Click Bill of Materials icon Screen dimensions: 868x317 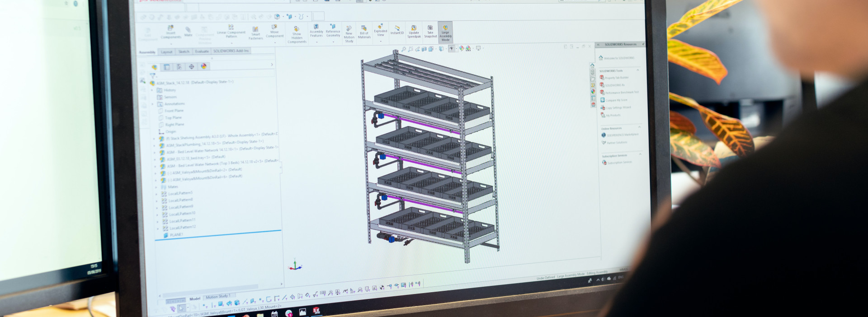(364, 32)
